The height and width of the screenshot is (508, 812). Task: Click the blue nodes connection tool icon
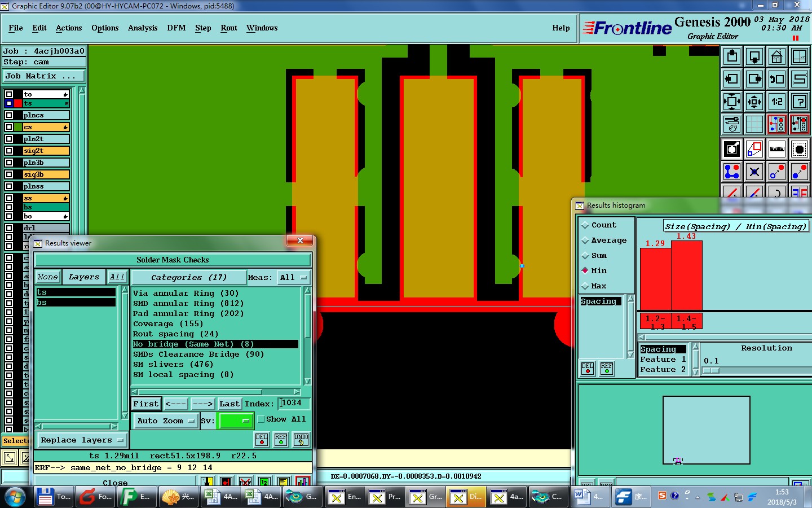click(x=732, y=172)
